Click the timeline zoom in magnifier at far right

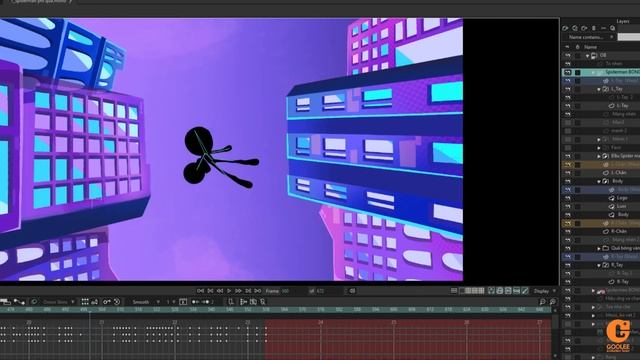[552, 302]
